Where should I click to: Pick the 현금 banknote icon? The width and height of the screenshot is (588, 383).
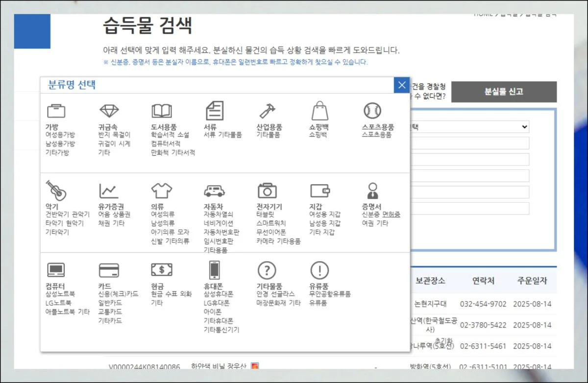(x=162, y=270)
